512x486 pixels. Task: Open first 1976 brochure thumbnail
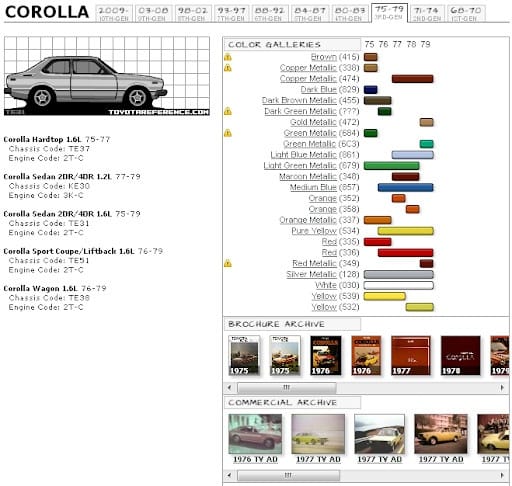pyautogui.click(x=326, y=355)
